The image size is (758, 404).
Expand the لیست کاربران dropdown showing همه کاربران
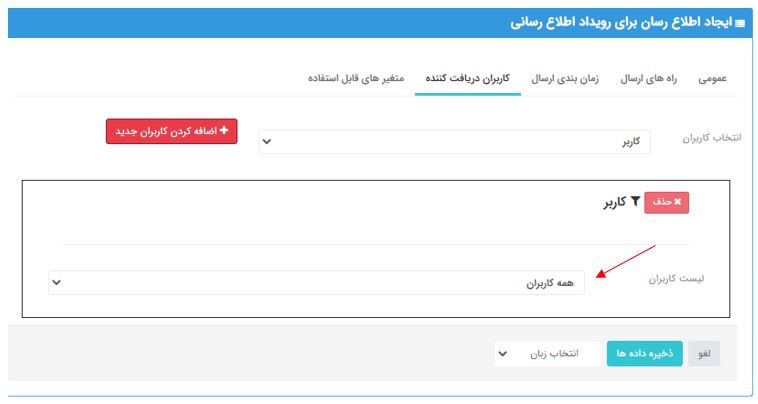[x=316, y=283]
